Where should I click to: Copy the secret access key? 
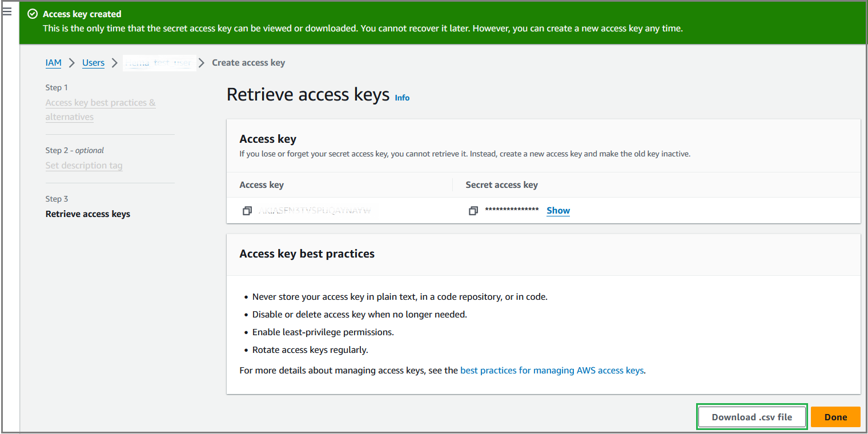click(x=473, y=211)
